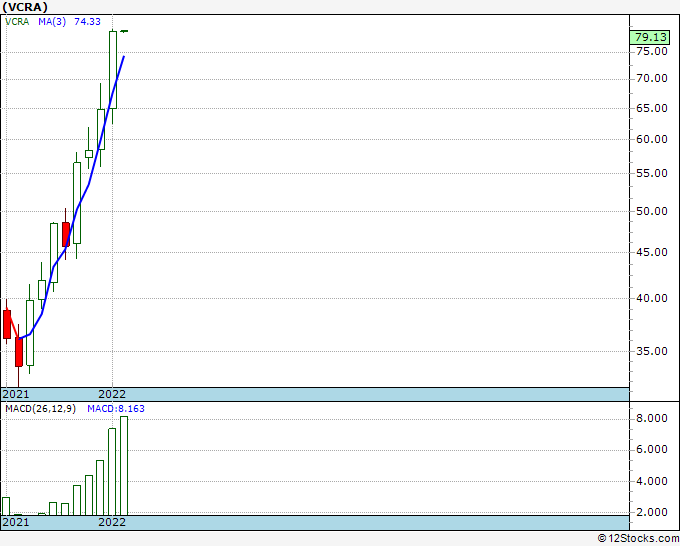Viewport: 680px width, 546px height.
Task: Click the 2021 label on price timeline
Action: pyautogui.click(x=16, y=394)
